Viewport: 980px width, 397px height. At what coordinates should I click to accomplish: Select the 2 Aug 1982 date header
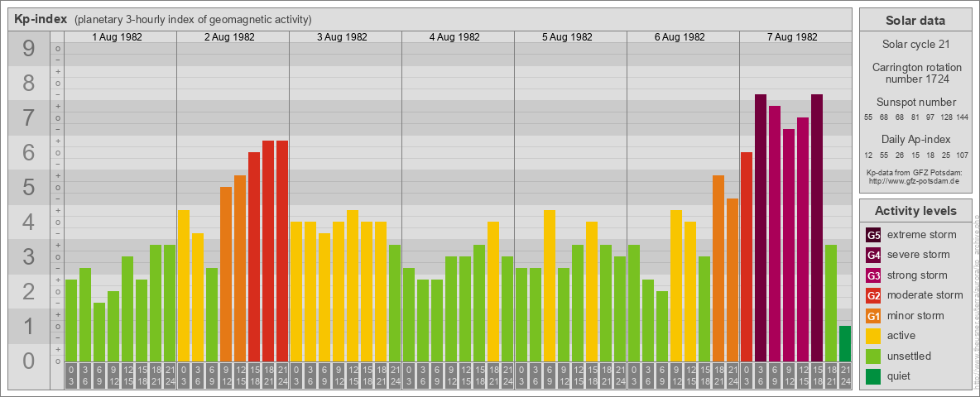tap(229, 37)
